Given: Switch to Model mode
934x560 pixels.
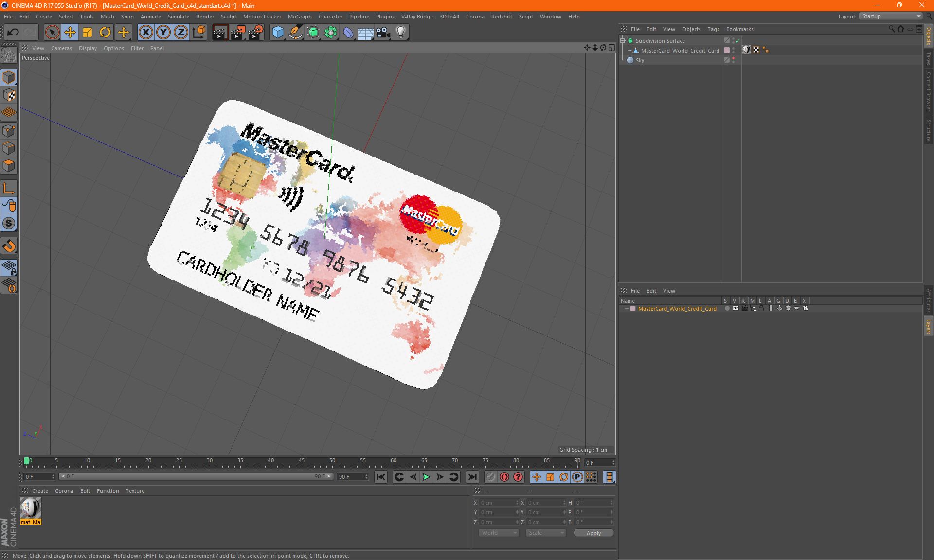Looking at the screenshot, I should [9, 77].
